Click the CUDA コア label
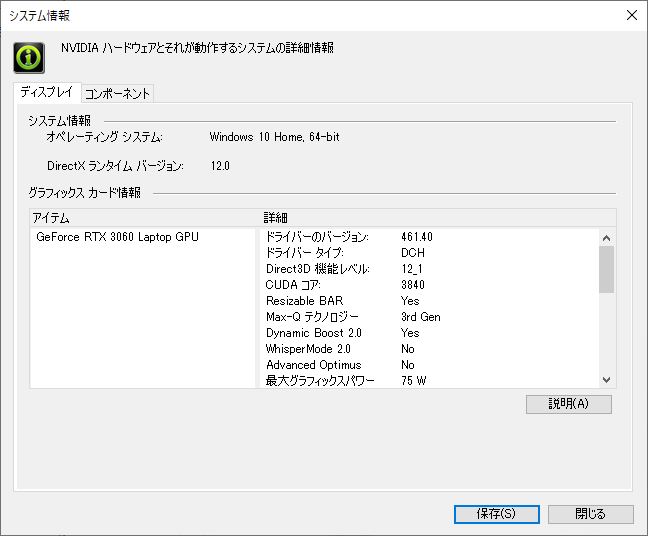Viewport: 648px width, 536px height. pyautogui.click(x=293, y=285)
